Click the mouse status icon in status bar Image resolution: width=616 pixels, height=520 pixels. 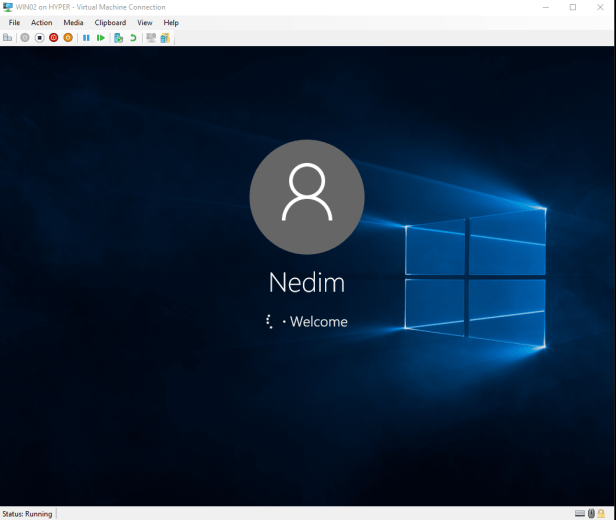[x=591, y=514]
